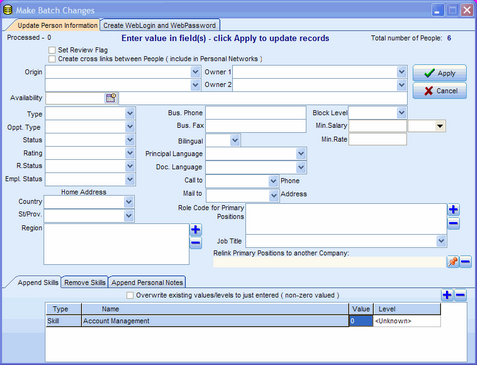Remove a region with the Region minus icon
Image resolution: width=477 pixels, height=365 pixels.
196,243
